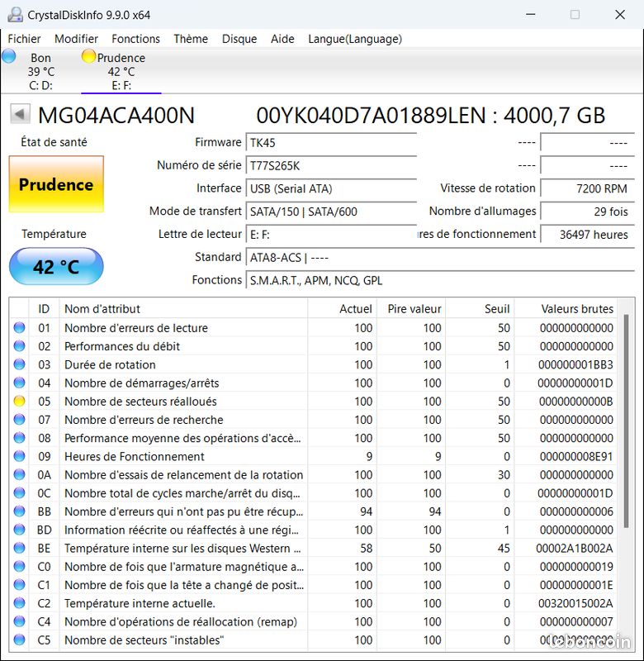Click the Nom d'attribut column header

click(183, 308)
